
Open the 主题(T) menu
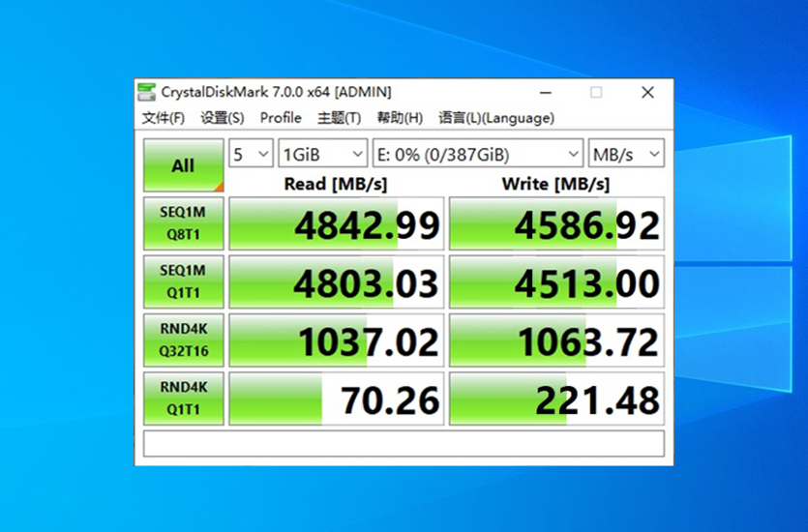click(339, 118)
